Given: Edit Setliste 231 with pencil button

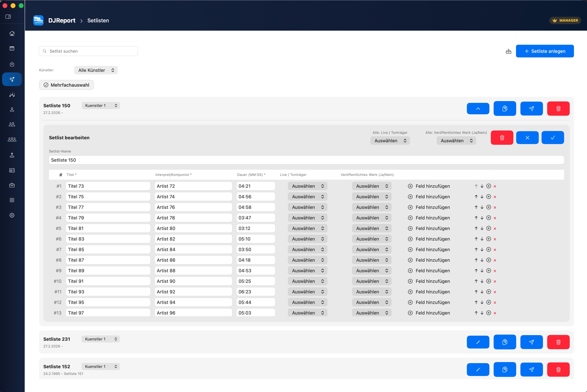Looking at the screenshot, I should tap(478, 342).
